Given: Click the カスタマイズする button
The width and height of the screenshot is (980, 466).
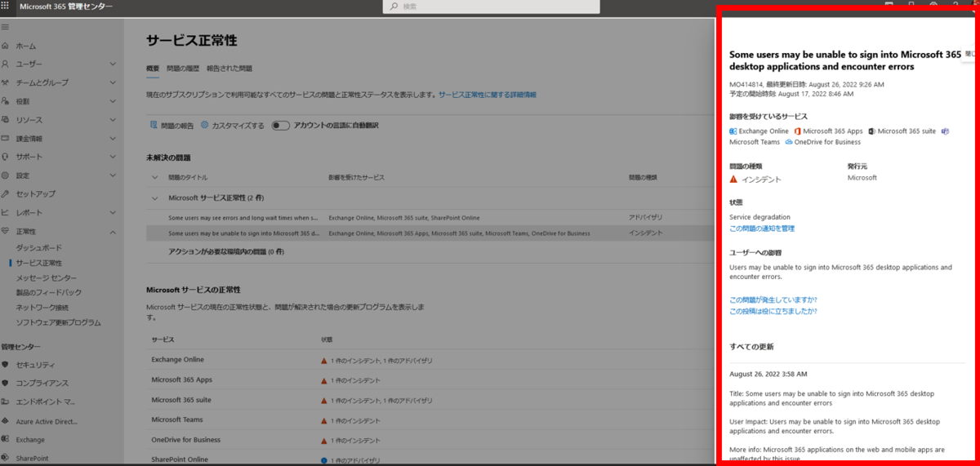Looking at the screenshot, I should [233, 126].
